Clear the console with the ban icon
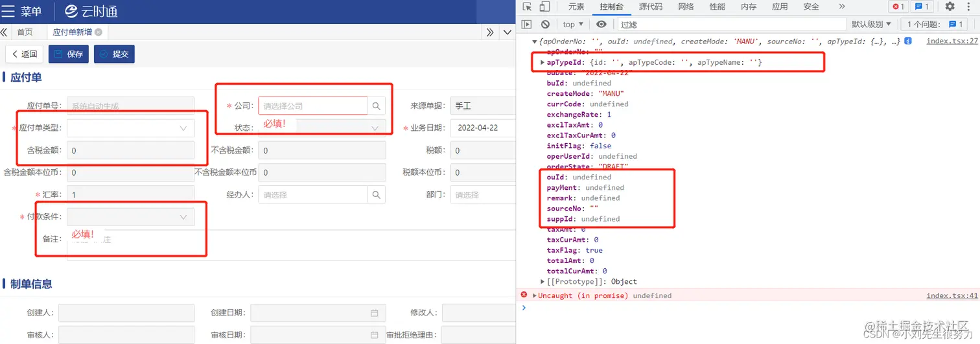 (x=545, y=24)
